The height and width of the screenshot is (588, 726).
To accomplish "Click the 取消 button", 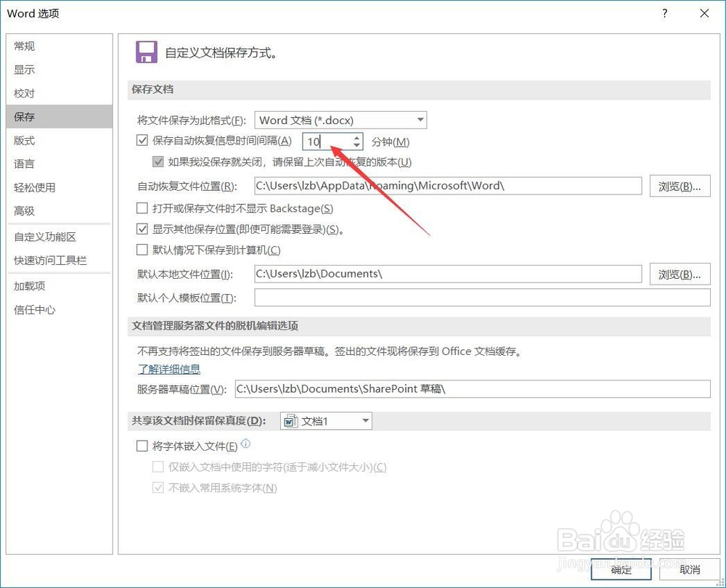I will click(x=689, y=569).
